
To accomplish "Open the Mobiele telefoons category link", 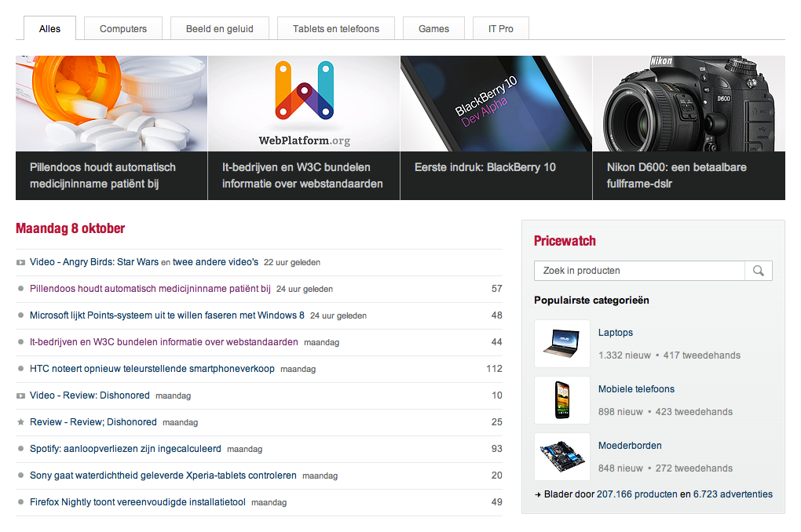I will (637, 389).
